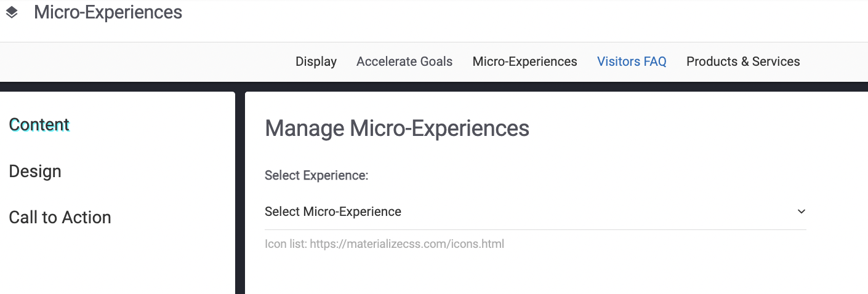Click the Manage Micro-Experiences heading
Image resolution: width=868 pixels, height=294 pixels.
pyautogui.click(x=396, y=129)
